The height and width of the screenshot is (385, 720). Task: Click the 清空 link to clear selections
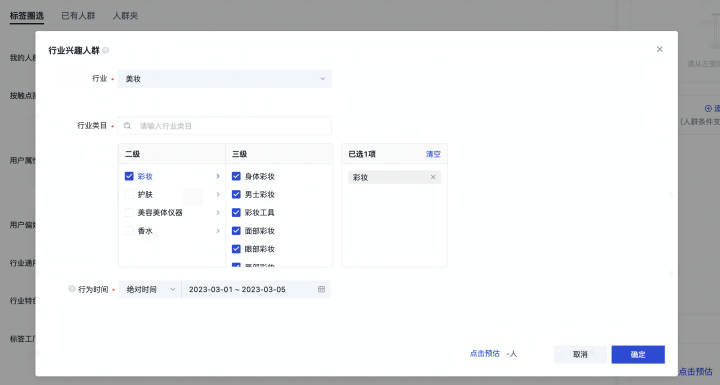point(433,154)
